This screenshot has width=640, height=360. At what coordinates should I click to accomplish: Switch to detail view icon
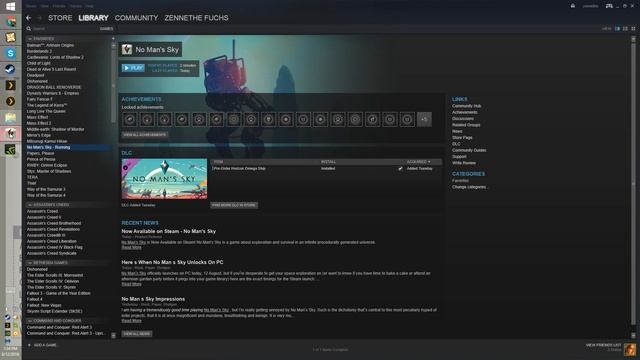(617, 29)
